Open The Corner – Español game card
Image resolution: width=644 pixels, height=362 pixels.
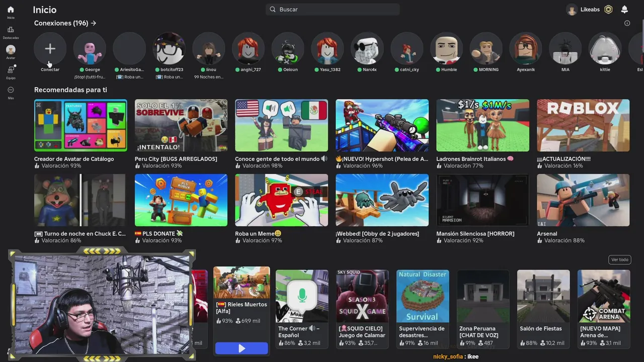[302, 309]
